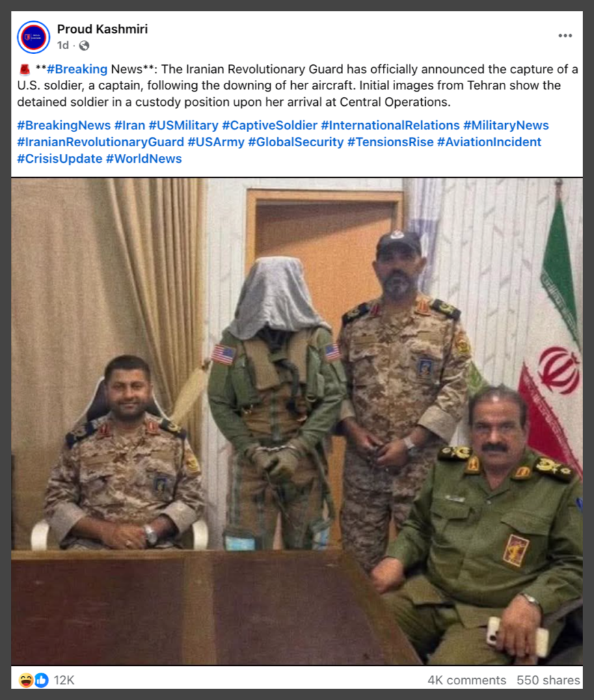
Task: Follow the #Iran hashtag link
Action: [x=130, y=126]
